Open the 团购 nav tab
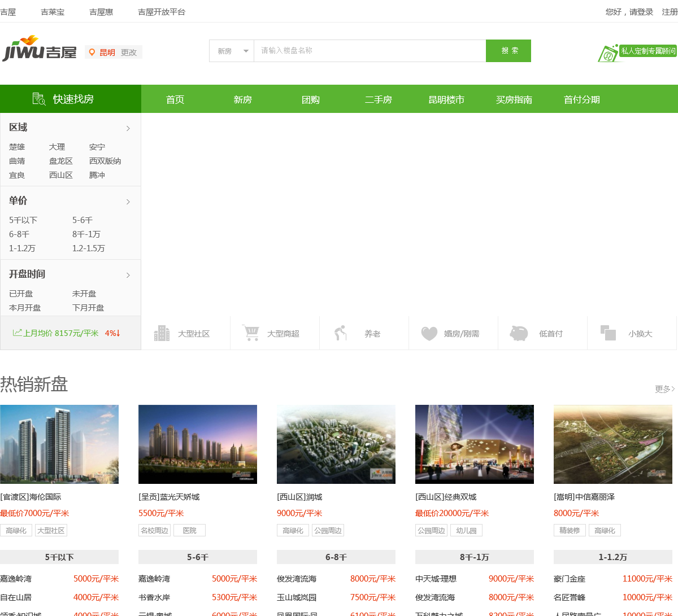This screenshot has height=616, width=678. [311, 99]
